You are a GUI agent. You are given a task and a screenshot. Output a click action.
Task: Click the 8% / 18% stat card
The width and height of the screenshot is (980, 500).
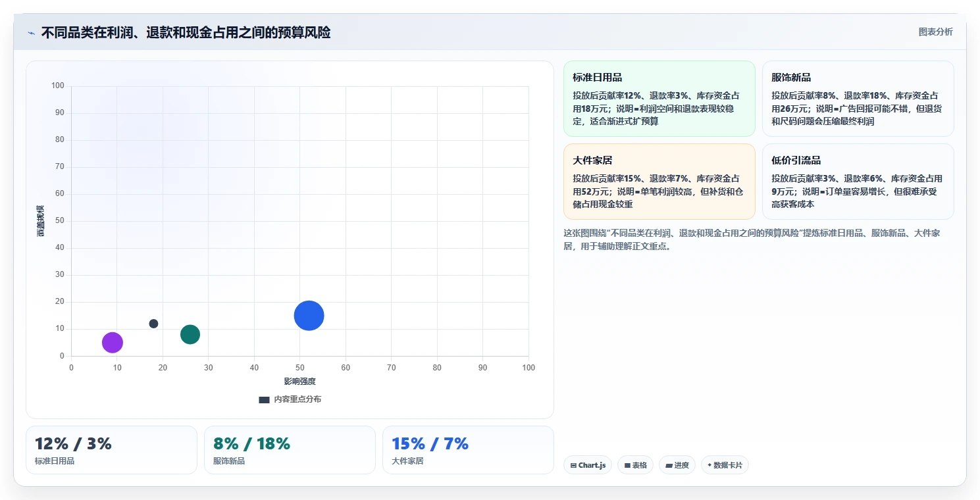[x=290, y=450]
